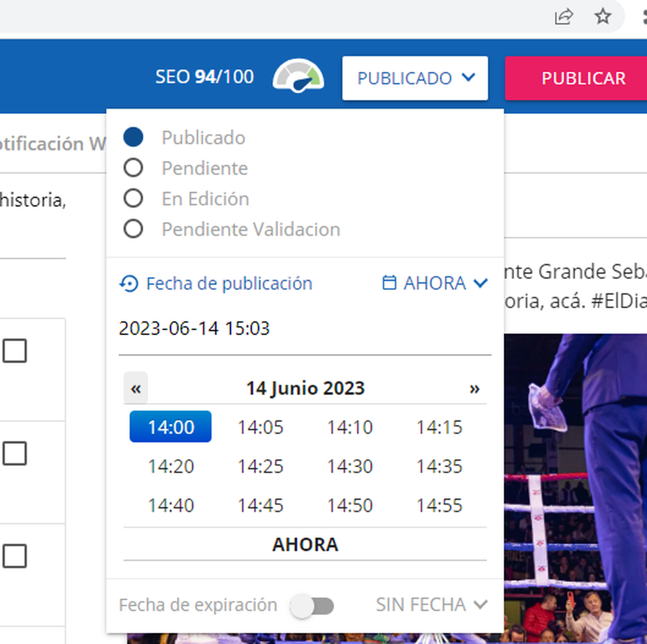Open the PUBLICADO status dropdown
The height and width of the screenshot is (644, 647).
(x=415, y=78)
